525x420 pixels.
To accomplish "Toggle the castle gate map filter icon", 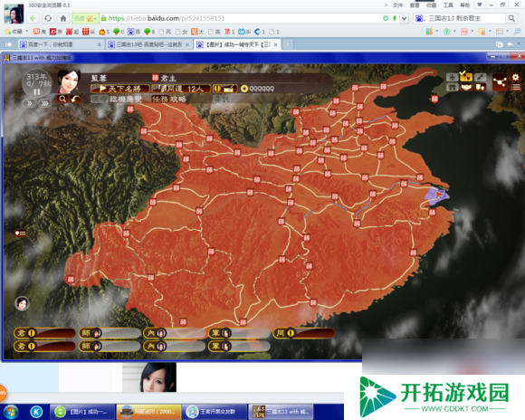I will point(452,88).
